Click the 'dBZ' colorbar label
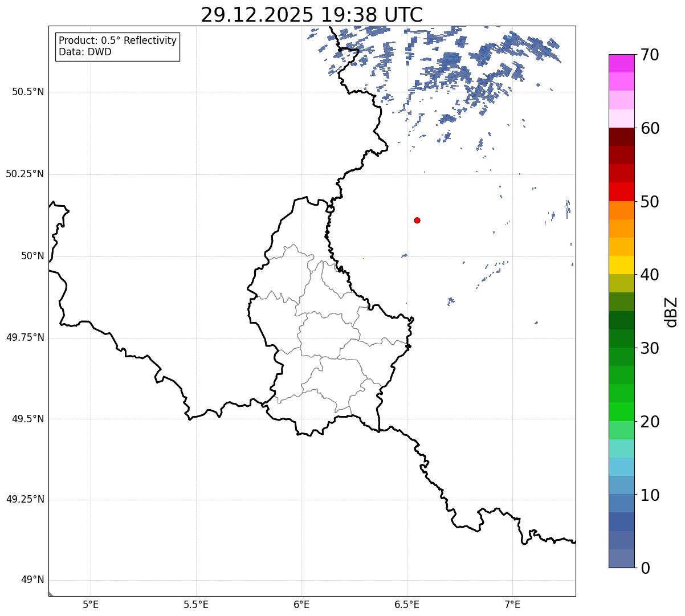Image resolution: width=685 pixels, height=616 pixels. 671,311
